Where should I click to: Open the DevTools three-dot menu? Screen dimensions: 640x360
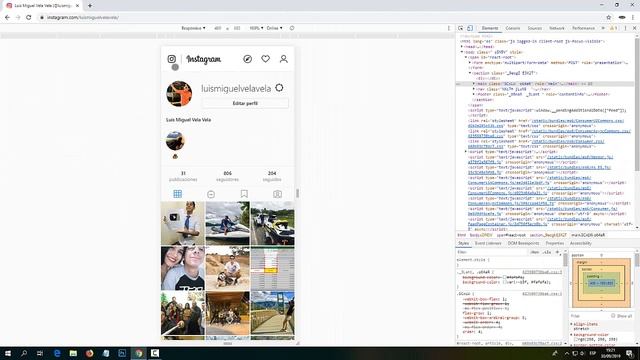coord(625,28)
